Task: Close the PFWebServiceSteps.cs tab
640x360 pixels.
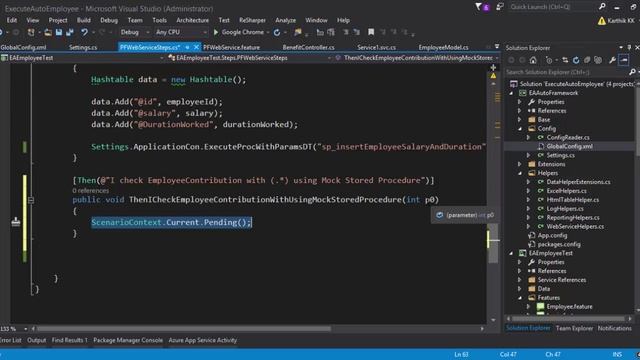Action: [x=196, y=47]
